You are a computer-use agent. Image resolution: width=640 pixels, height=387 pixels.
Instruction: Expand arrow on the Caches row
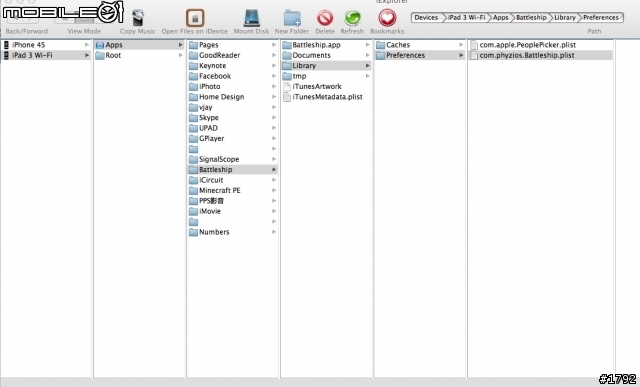[x=461, y=44]
